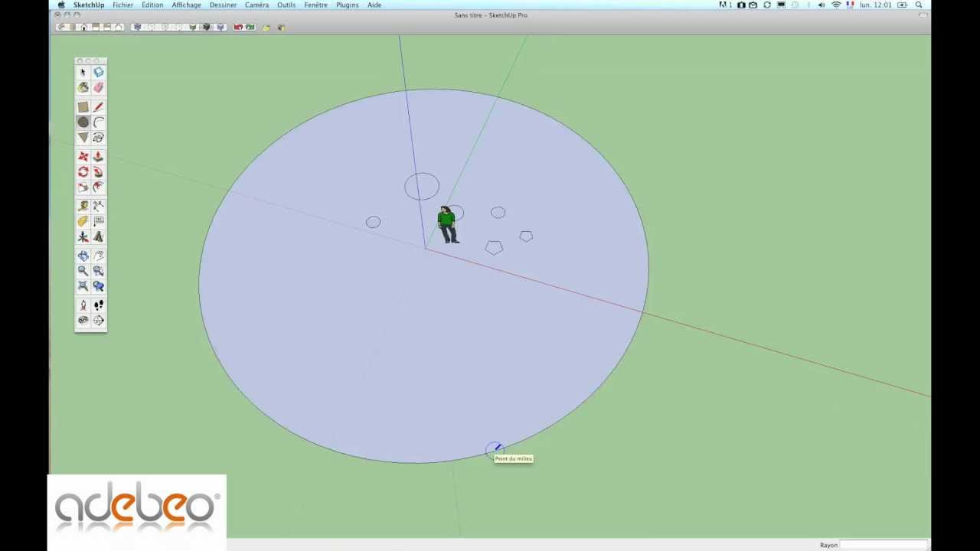
Task: Select the Tape Measure tool
Action: click(83, 206)
